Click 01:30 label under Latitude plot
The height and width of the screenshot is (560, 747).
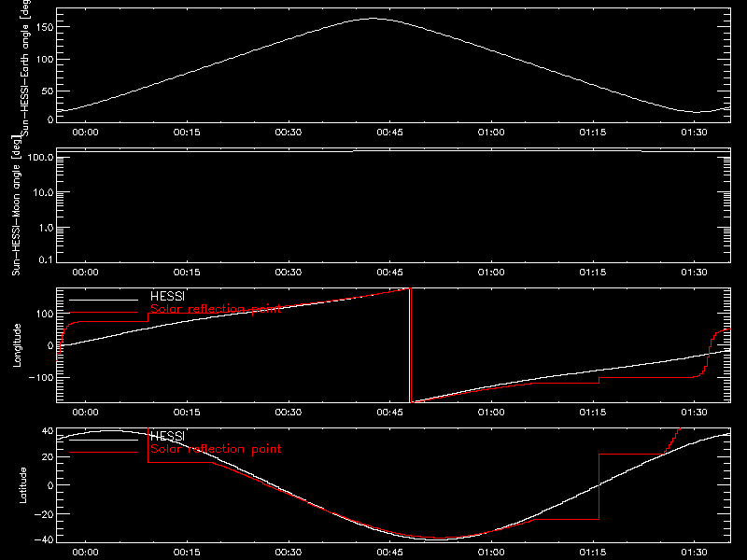(694, 553)
